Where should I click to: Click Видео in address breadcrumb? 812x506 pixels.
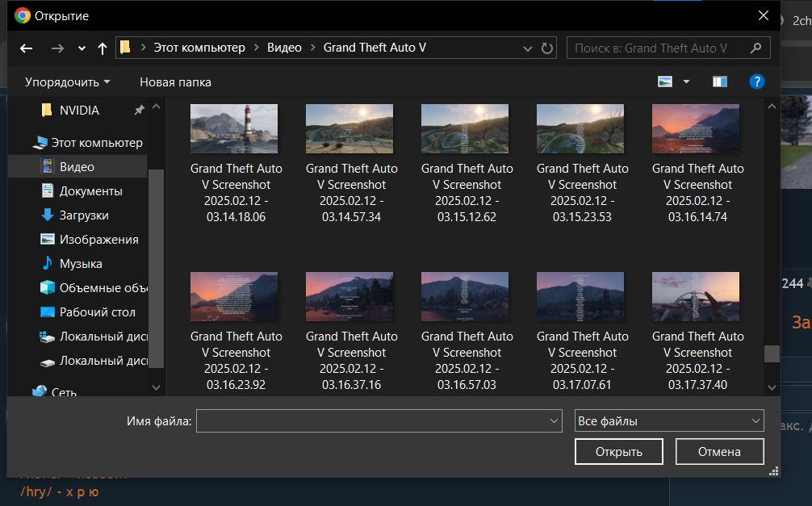point(284,48)
